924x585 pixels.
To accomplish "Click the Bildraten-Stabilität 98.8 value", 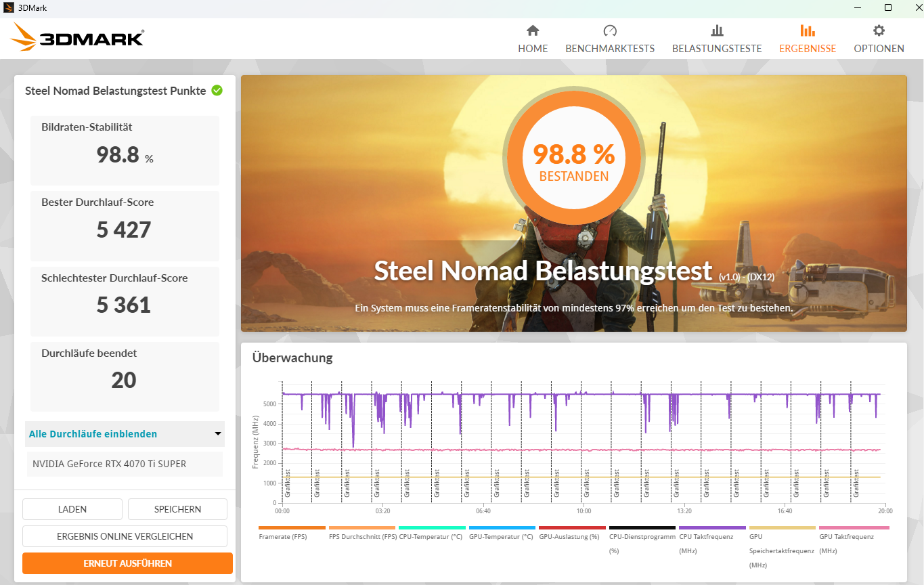I will click(x=118, y=155).
